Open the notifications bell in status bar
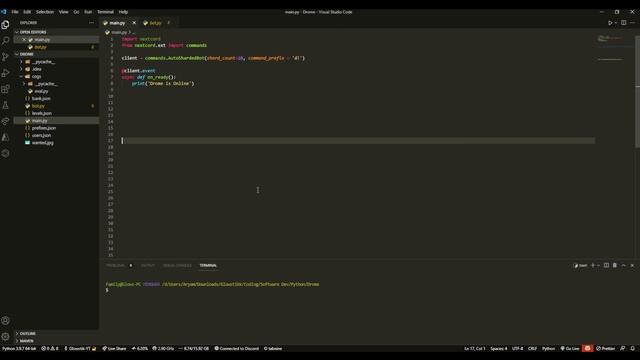 (x=633, y=349)
